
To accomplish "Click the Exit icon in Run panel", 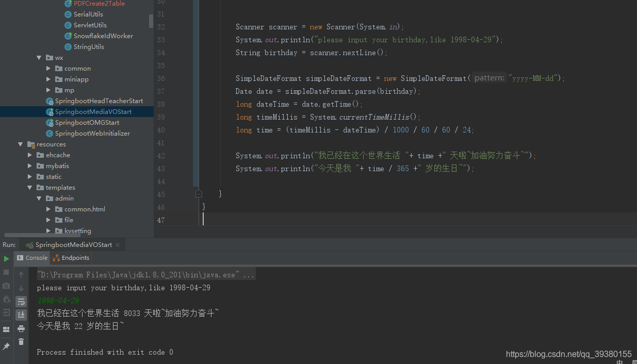I will click(6, 312).
